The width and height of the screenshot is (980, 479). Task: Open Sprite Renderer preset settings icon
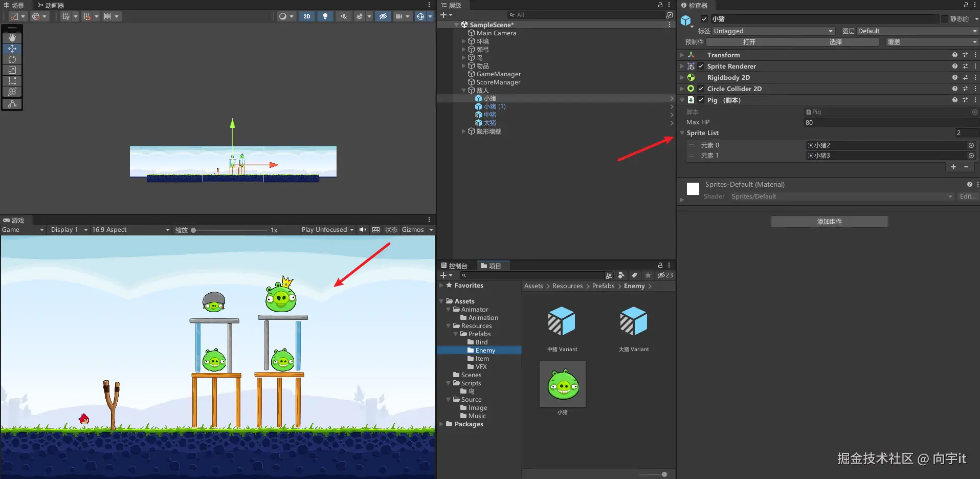pyautogui.click(x=965, y=66)
